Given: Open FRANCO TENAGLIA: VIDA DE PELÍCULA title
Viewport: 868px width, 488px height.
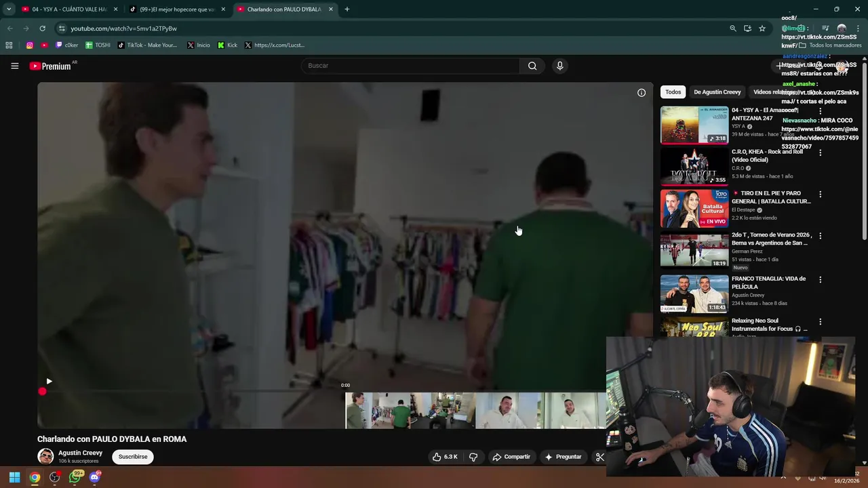Looking at the screenshot, I should coord(769,283).
